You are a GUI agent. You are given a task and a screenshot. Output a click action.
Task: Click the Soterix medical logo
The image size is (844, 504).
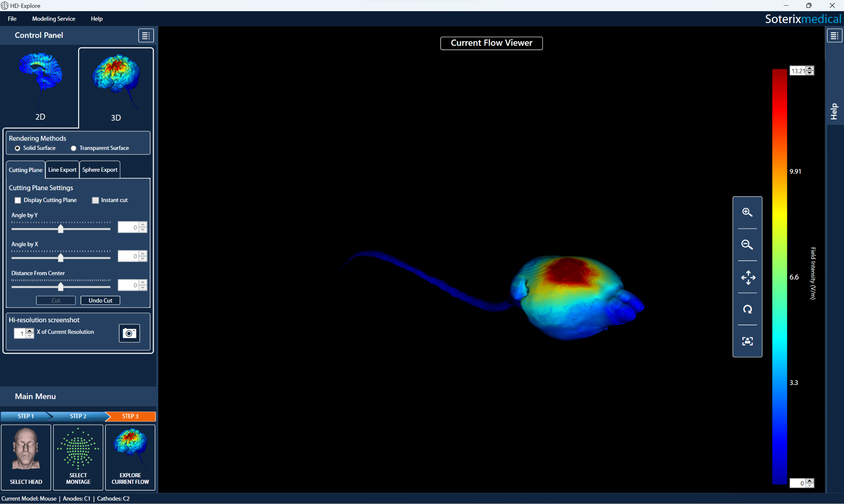803,19
